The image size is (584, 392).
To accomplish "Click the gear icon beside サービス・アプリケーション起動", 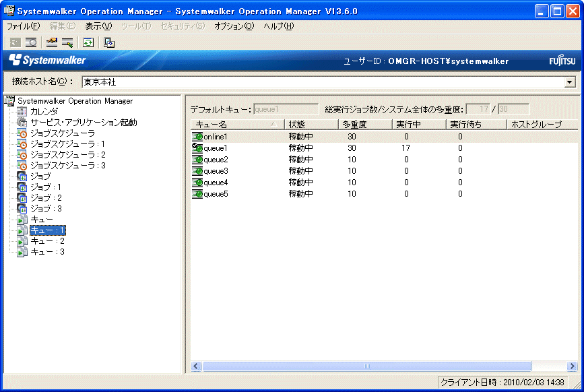I will click(22, 122).
